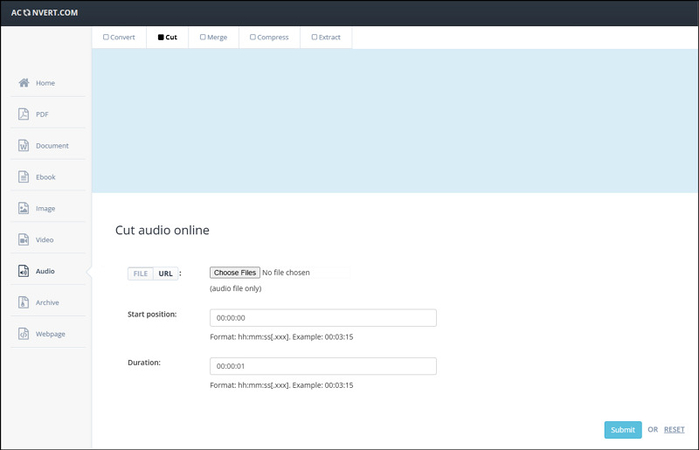Click the '(audio file only)' note
699x450 pixels.
coord(235,289)
